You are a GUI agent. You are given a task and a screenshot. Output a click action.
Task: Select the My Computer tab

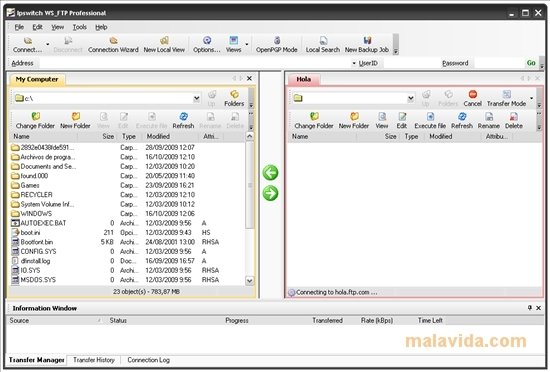click(x=37, y=79)
